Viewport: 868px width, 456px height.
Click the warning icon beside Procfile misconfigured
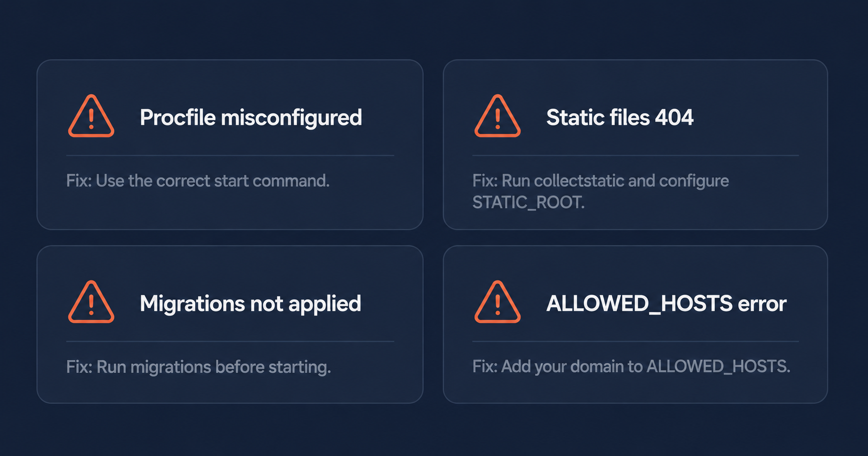tap(91, 116)
